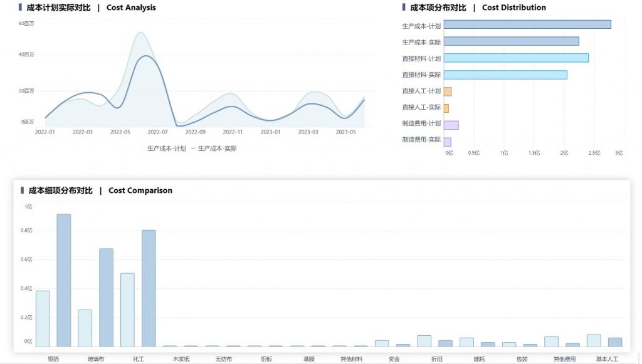The image size is (642, 364).
Task: Click the 成本项分布对比 Cost Distribution heading
Action: point(478,8)
